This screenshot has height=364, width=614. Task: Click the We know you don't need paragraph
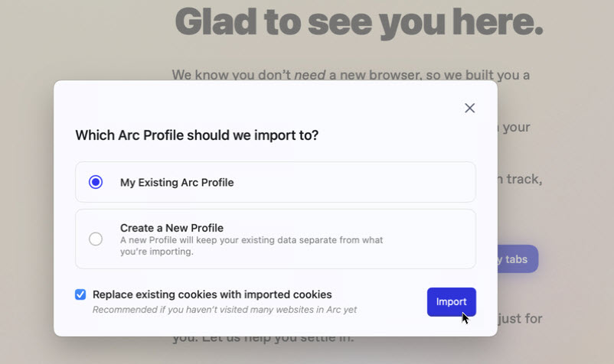click(x=351, y=75)
